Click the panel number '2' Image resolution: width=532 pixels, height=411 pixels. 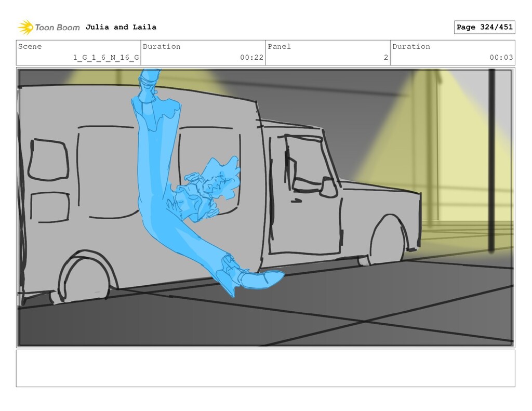[x=386, y=57]
